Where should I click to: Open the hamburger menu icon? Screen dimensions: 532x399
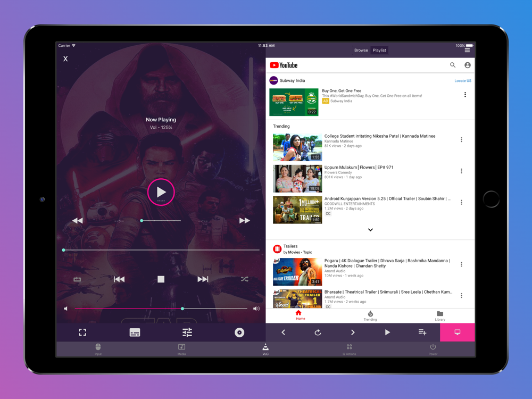click(467, 50)
